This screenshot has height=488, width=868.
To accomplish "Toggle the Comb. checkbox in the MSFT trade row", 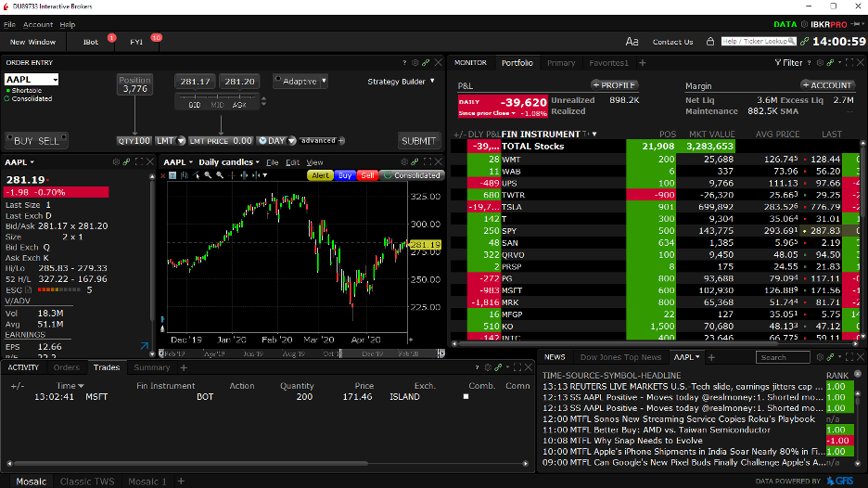I will [x=466, y=397].
